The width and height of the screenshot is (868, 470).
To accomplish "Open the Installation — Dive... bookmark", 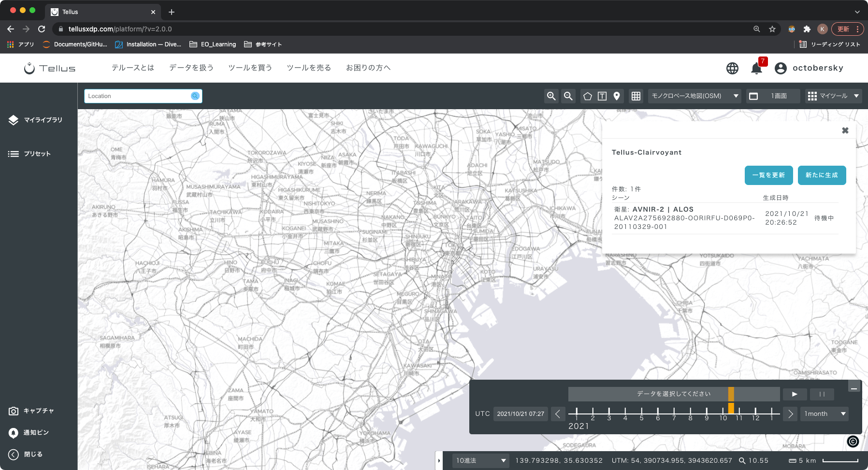I will 148,44.
